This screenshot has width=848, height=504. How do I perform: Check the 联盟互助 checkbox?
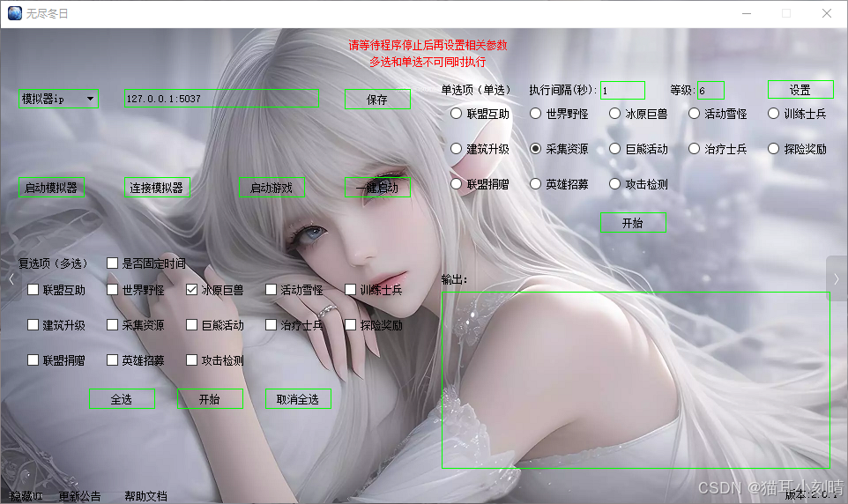point(33,290)
